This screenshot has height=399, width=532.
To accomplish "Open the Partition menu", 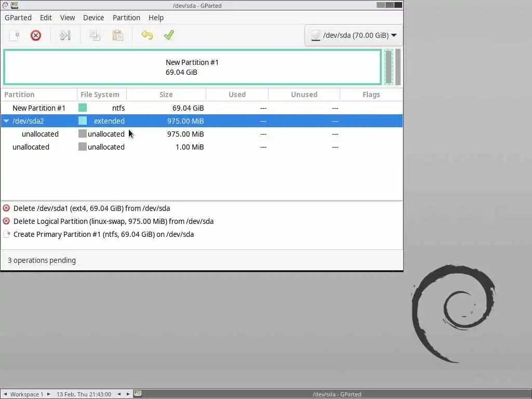I will pos(126,18).
